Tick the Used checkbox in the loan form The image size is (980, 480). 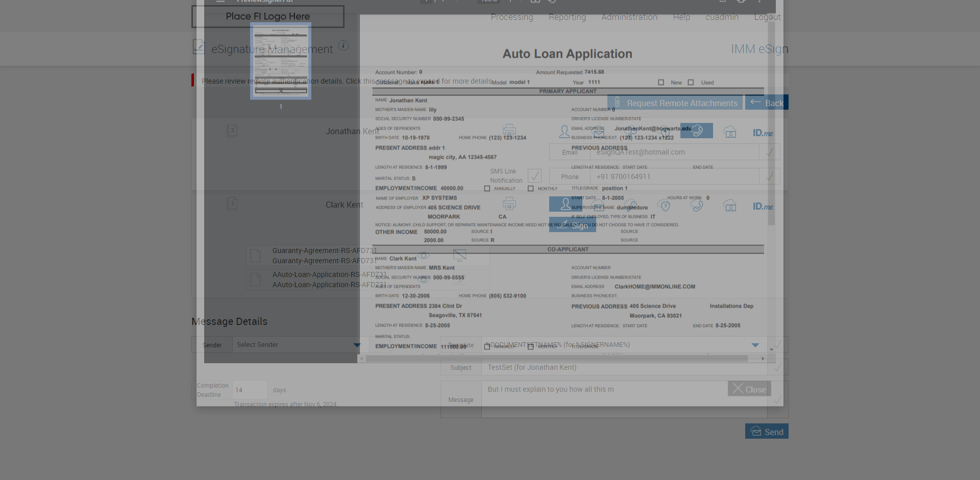pos(691,82)
